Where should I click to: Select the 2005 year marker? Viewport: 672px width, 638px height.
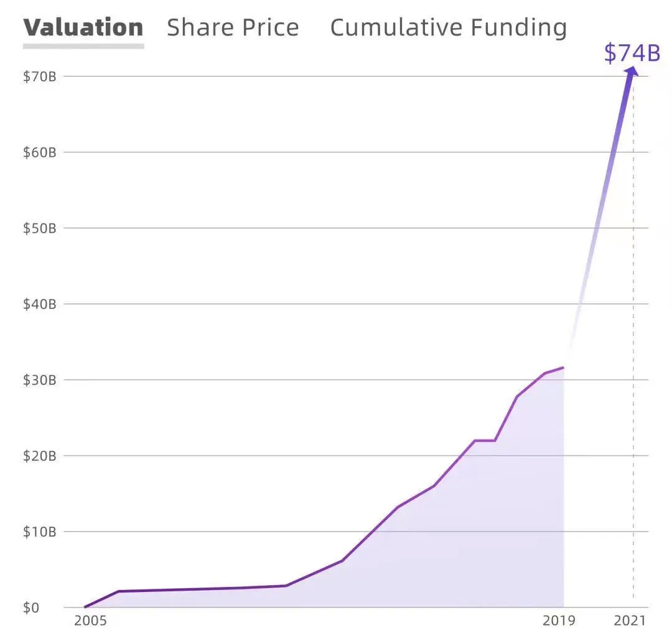point(90,621)
